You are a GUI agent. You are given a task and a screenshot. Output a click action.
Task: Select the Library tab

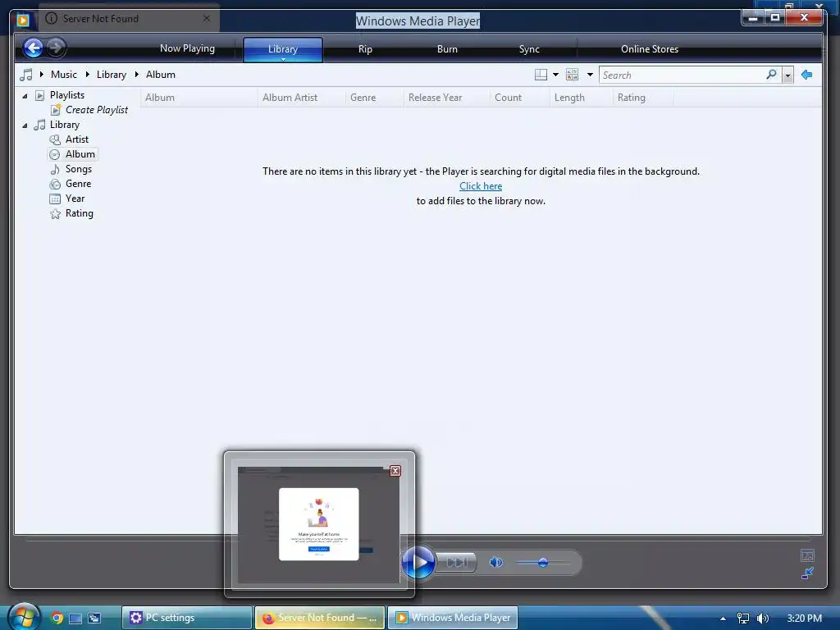pos(283,49)
